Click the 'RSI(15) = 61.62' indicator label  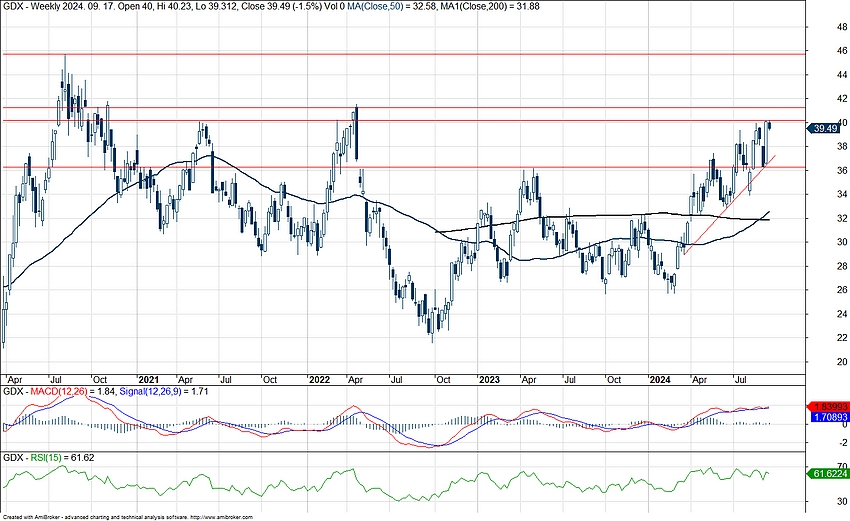[x=62, y=458]
